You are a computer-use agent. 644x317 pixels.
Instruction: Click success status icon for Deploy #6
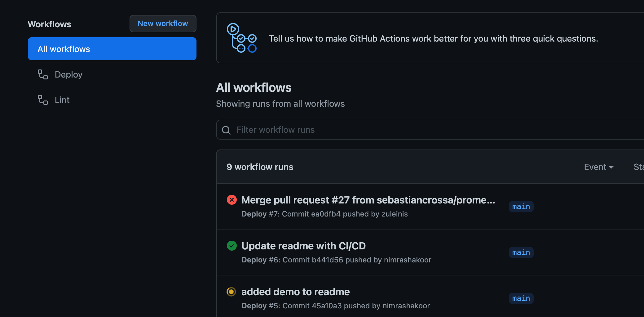(x=232, y=246)
